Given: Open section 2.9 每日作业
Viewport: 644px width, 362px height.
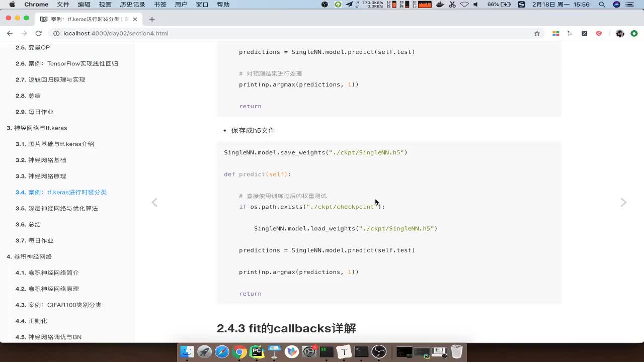Looking at the screenshot, I should click(x=34, y=112).
